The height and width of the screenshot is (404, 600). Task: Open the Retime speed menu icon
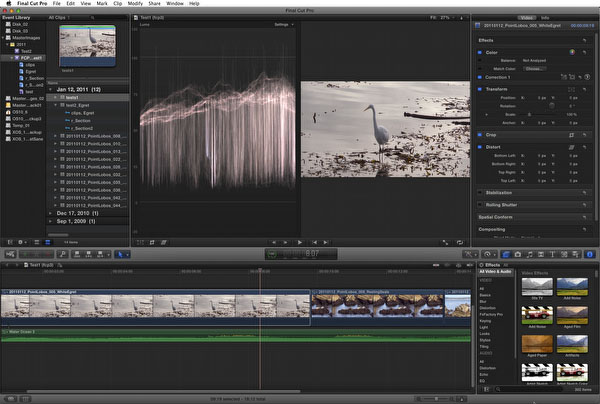(489, 254)
